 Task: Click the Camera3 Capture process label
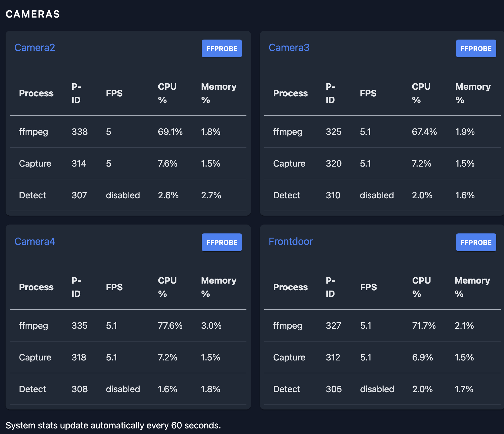pos(289,164)
